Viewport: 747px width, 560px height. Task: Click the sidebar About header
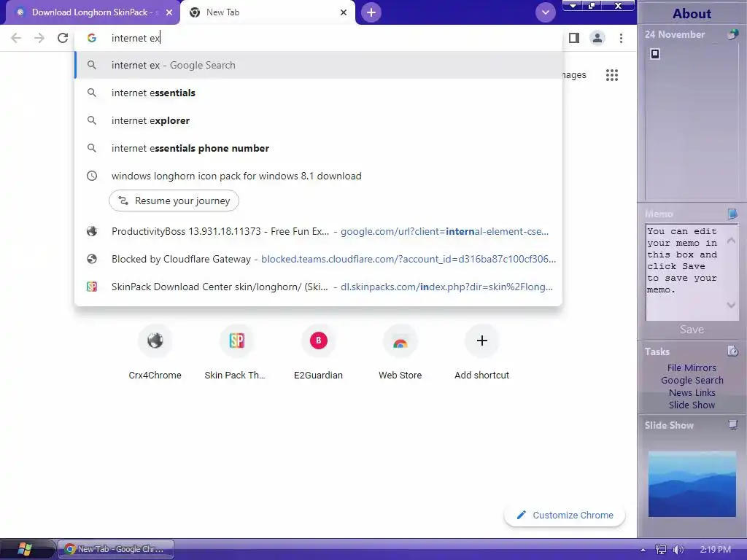[x=692, y=13]
